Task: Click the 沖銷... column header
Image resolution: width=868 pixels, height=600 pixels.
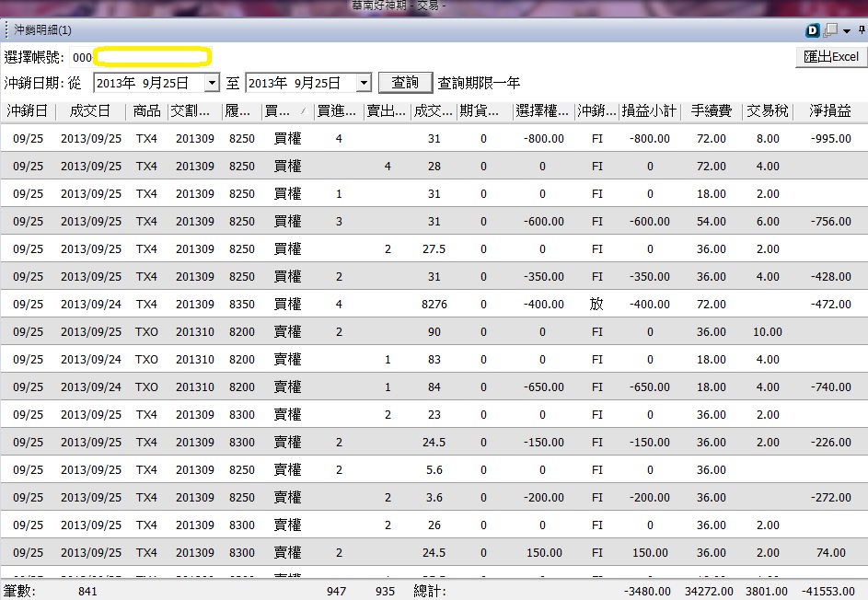Action: (596, 110)
